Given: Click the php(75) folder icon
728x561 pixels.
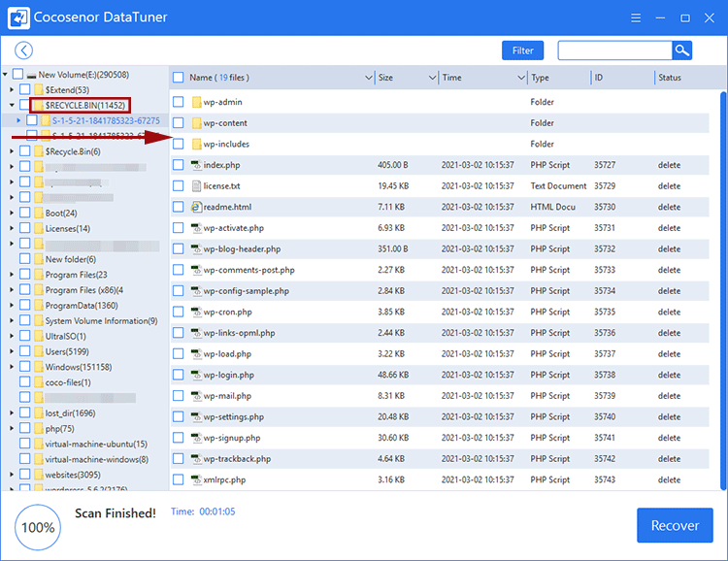Looking at the screenshot, I should point(39,428).
